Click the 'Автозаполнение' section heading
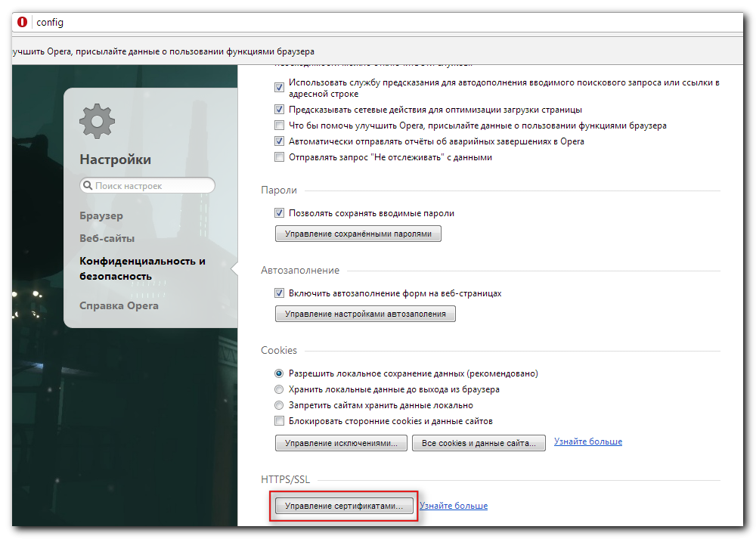The width and height of the screenshot is (756, 539). point(300,271)
